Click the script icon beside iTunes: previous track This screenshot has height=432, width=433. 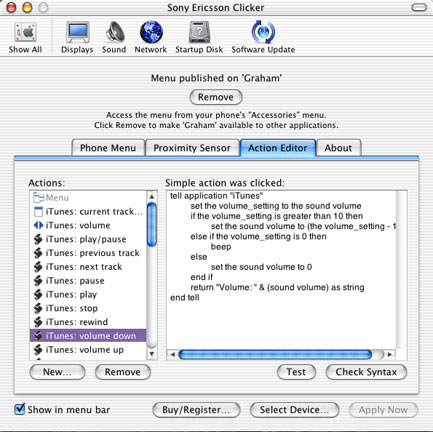coord(38,253)
